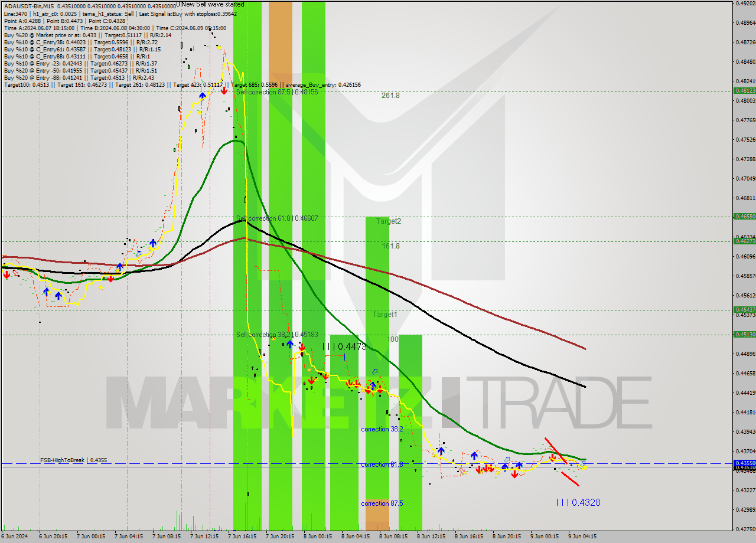Click the 0.49202 price axis value
The image size is (756, 543).
point(745,3)
